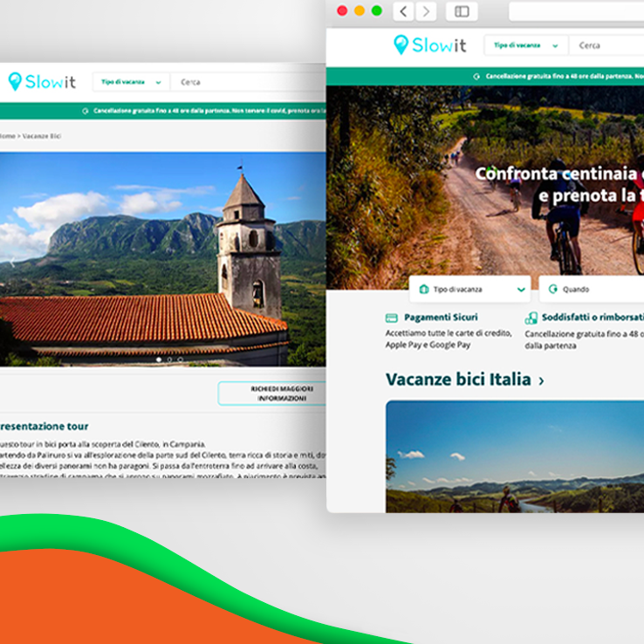The image size is (644, 644).
Task: Click the green maximize window button
Action: 377,10
